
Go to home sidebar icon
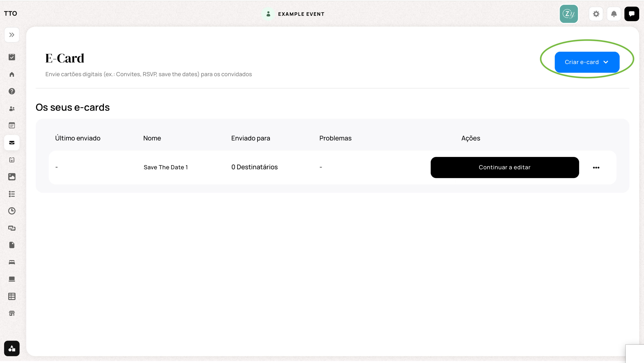(x=12, y=74)
